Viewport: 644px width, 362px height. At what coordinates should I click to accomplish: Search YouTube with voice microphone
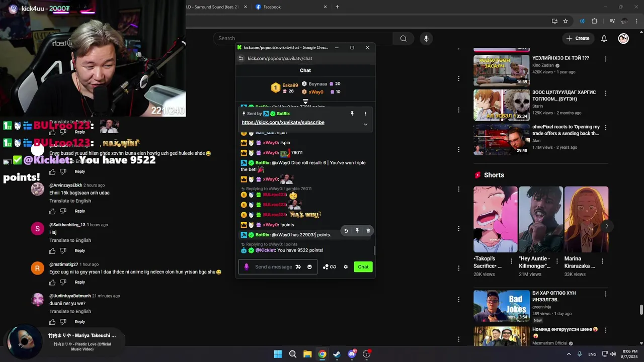pos(426,38)
